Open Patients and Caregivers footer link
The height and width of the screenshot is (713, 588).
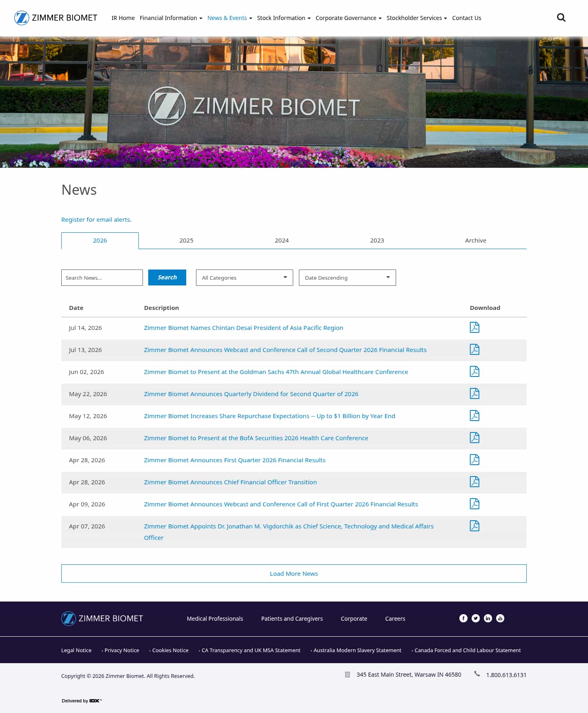pos(292,619)
